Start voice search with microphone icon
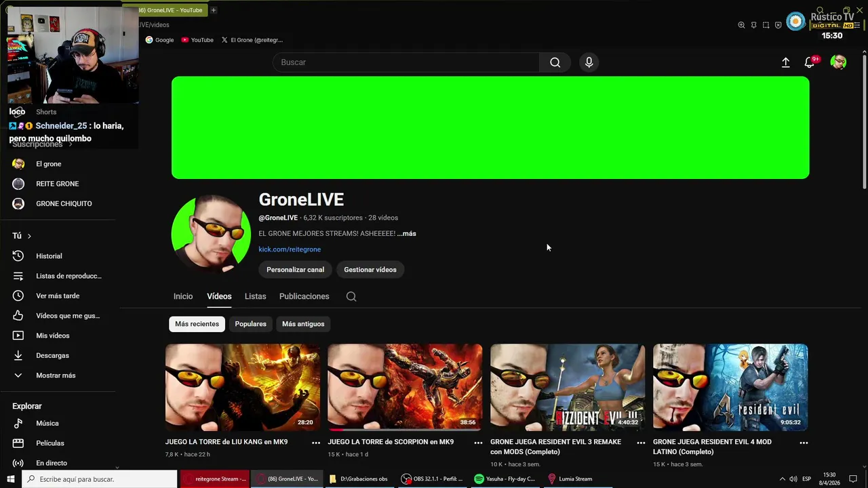The height and width of the screenshot is (488, 868). pos(589,62)
